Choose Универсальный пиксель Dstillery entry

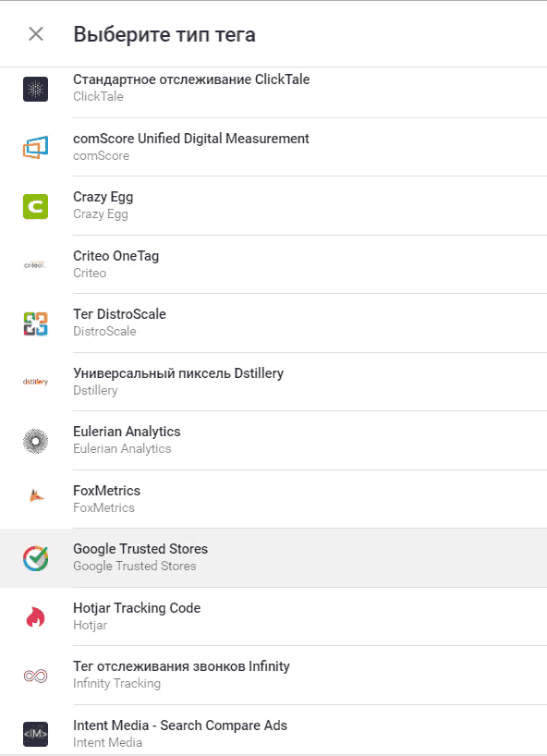pyautogui.click(x=273, y=382)
